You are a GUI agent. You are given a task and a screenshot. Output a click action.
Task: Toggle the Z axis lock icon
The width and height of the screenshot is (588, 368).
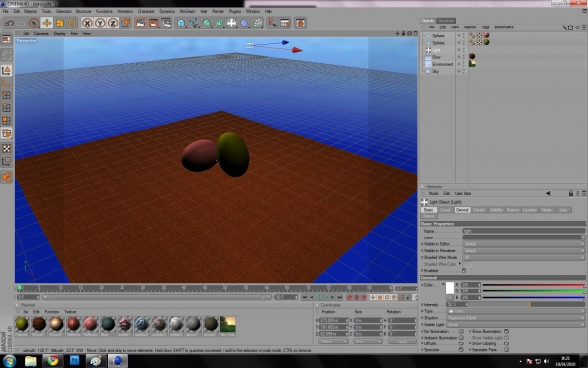click(x=113, y=23)
